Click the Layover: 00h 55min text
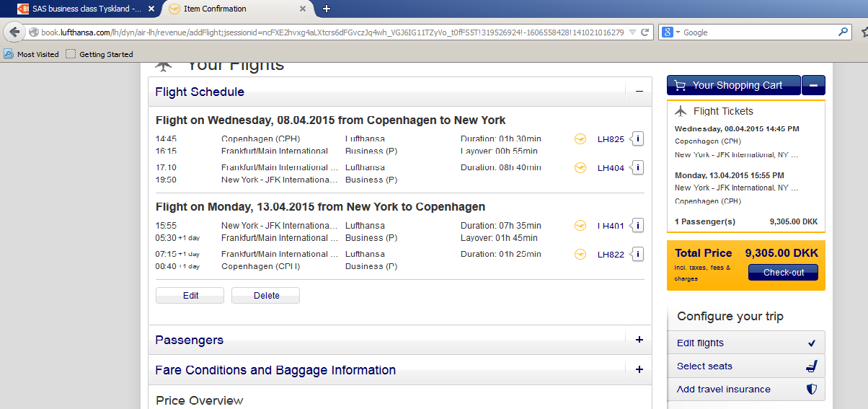 click(499, 151)
